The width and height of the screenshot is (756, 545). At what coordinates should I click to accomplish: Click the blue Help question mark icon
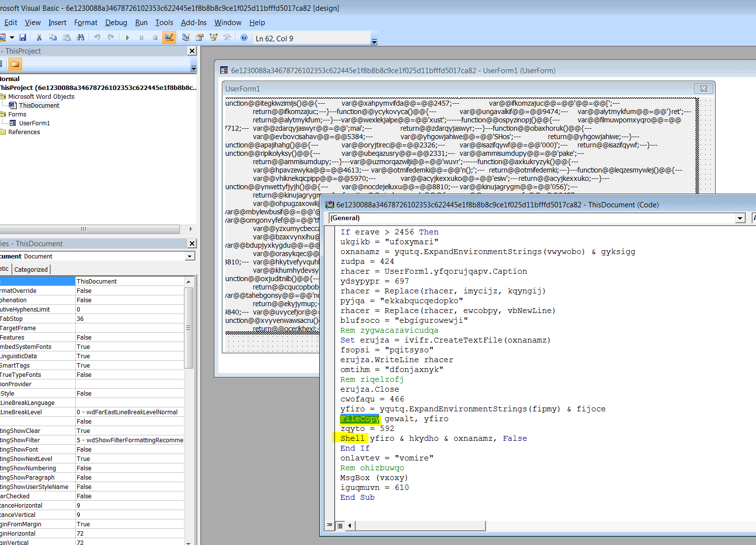(244, 37)
